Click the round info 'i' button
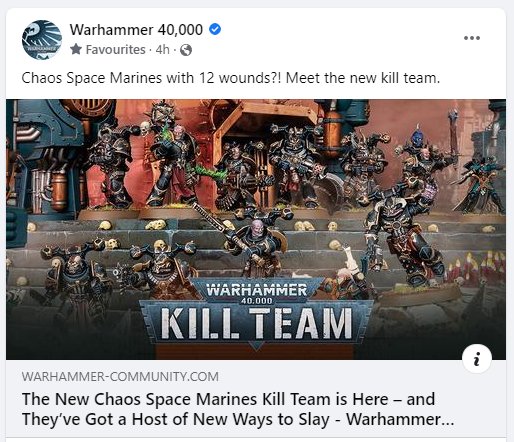 click(477, 359)
